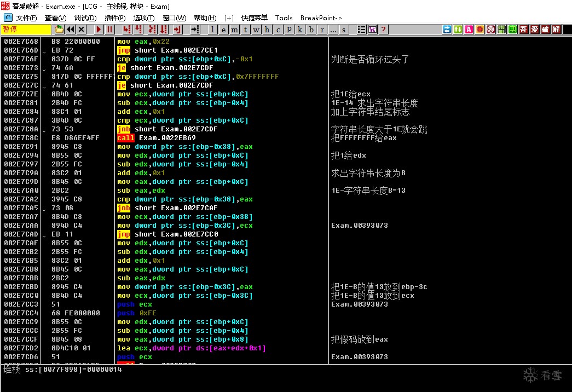Screen dimensions: 572x392
Task: Click the red target bullseye plugin icon
Action: [x=490, y=30]
